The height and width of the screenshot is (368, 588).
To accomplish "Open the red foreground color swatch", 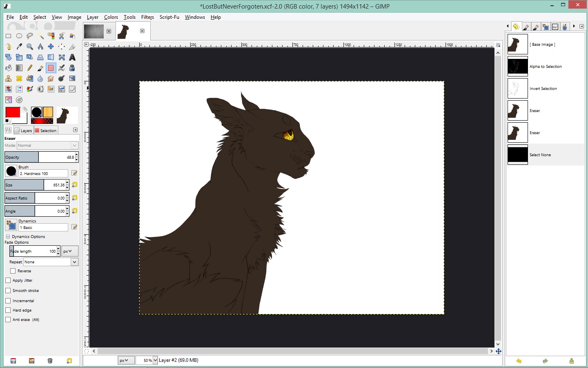I will click(x=13, y=112).
